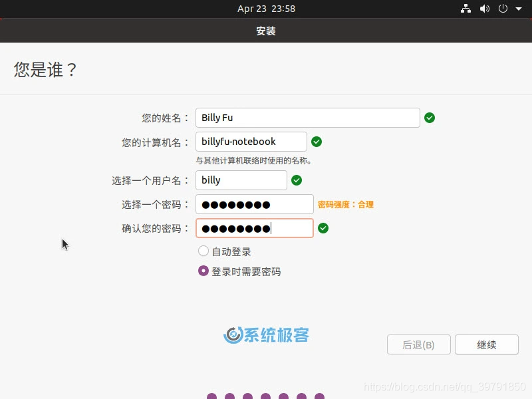Image resolution: width=532 pixels, height=399 pixels.
Task: Click the 选择一个用户名 input field
Action: 241,180
